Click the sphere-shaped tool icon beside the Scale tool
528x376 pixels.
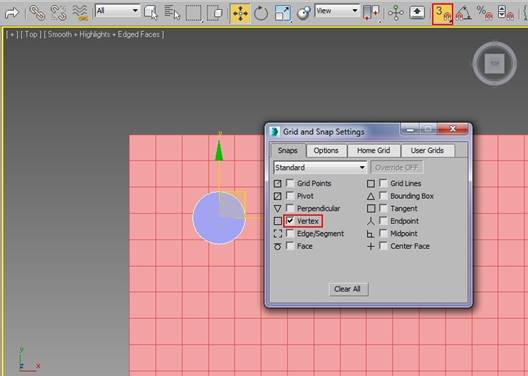[304, 13]
